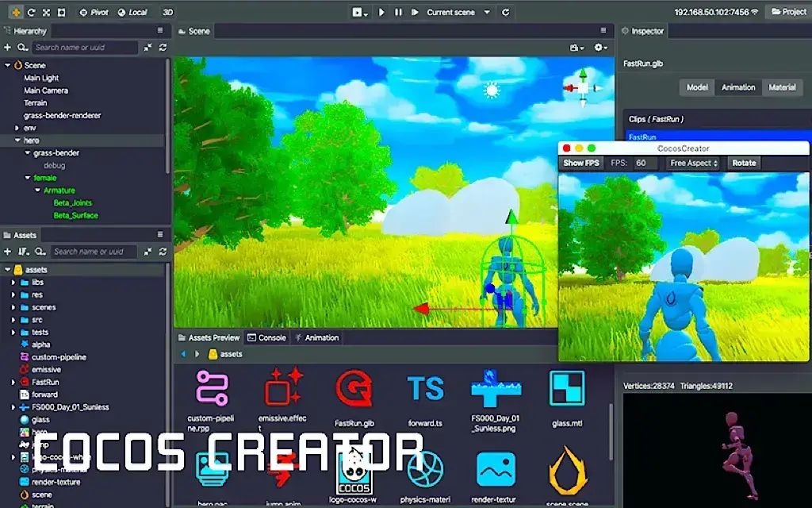Collapse the Scene root node
The image size is (812, 508).
(x=7, y=65)
